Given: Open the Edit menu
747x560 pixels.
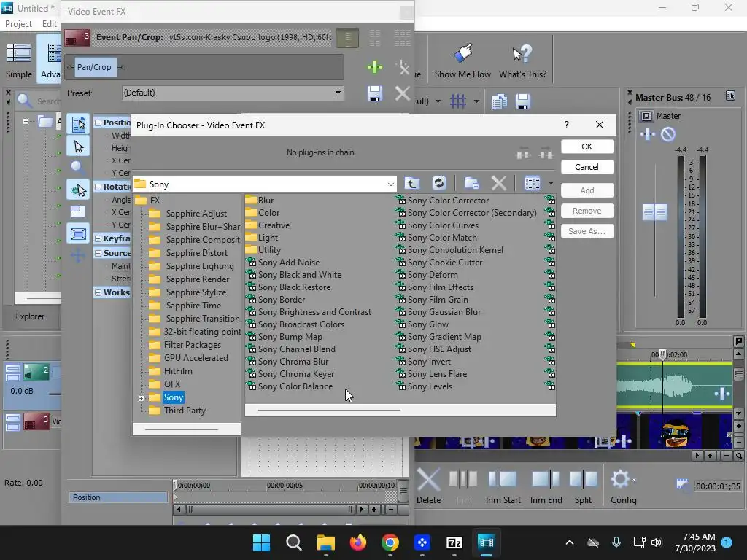Looking at the screenshot, I should [50, 24].
